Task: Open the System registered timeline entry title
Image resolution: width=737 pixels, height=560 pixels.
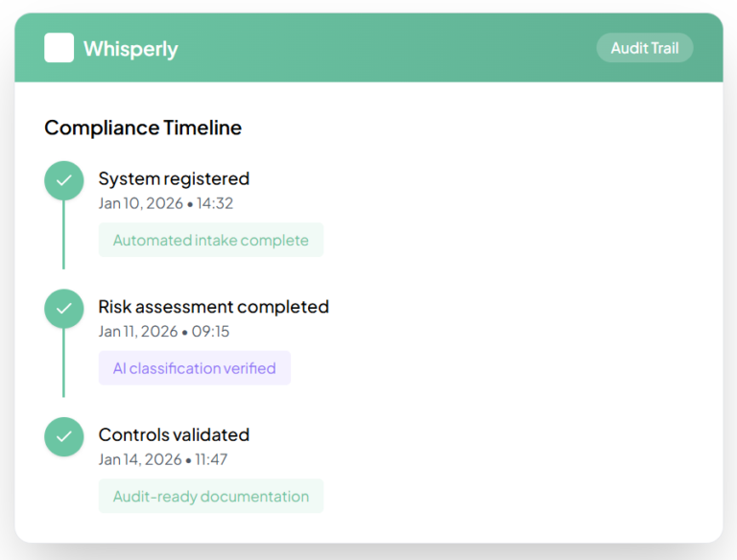Action: 174,178
